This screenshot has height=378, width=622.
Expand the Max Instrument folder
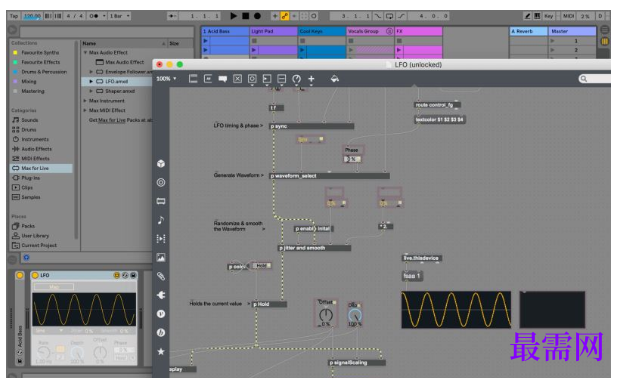click(85, 101)
